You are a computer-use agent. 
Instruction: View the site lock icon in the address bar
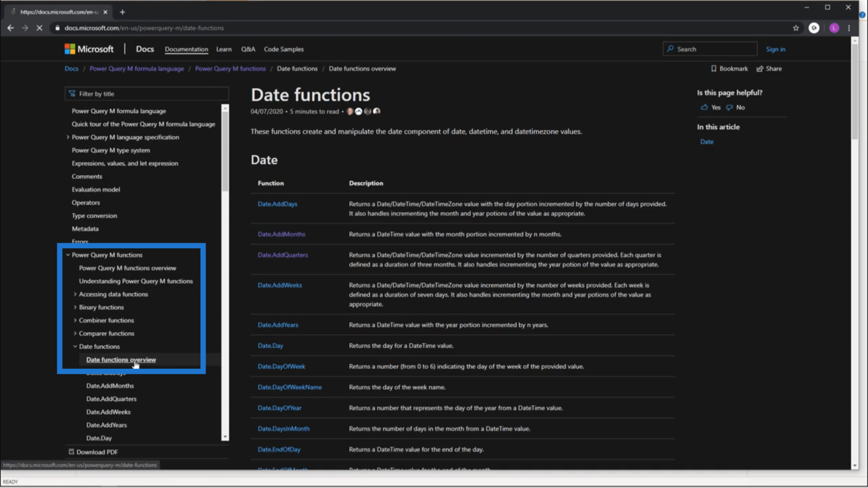point(57,28)
